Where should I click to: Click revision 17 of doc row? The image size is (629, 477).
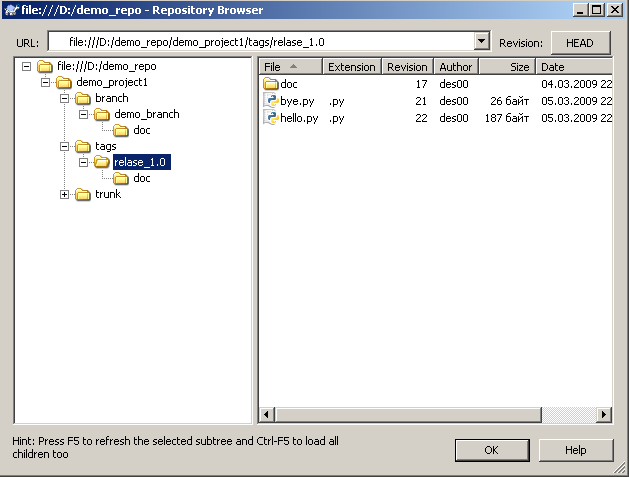421,84
